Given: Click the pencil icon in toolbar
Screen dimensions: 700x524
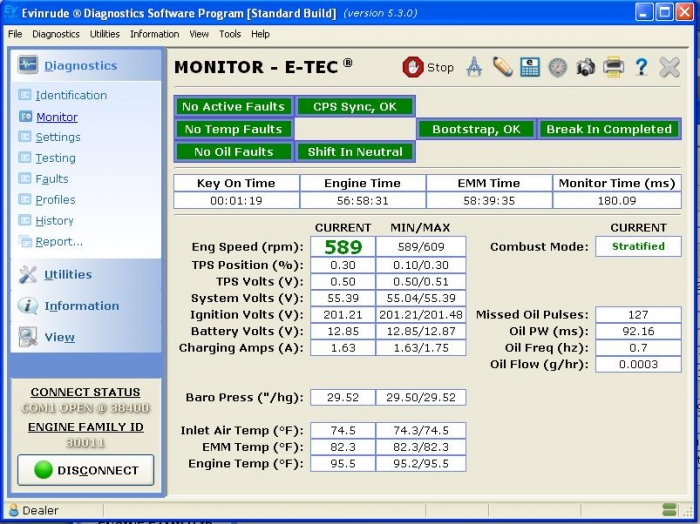Looking at the screenshot, I should pyautogui.click(x=502, y=67).
